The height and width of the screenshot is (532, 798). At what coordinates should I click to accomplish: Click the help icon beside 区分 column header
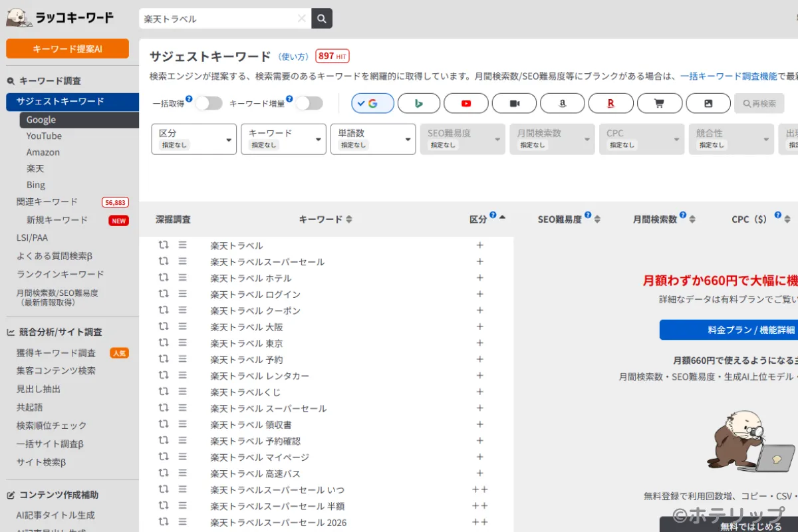pyautogui.click(x=493, y=215)
